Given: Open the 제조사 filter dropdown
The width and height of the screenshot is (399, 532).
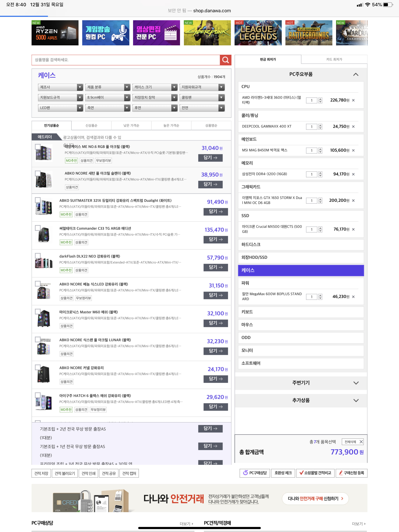Looking at the screenshot, I should [x=60, y=87].
